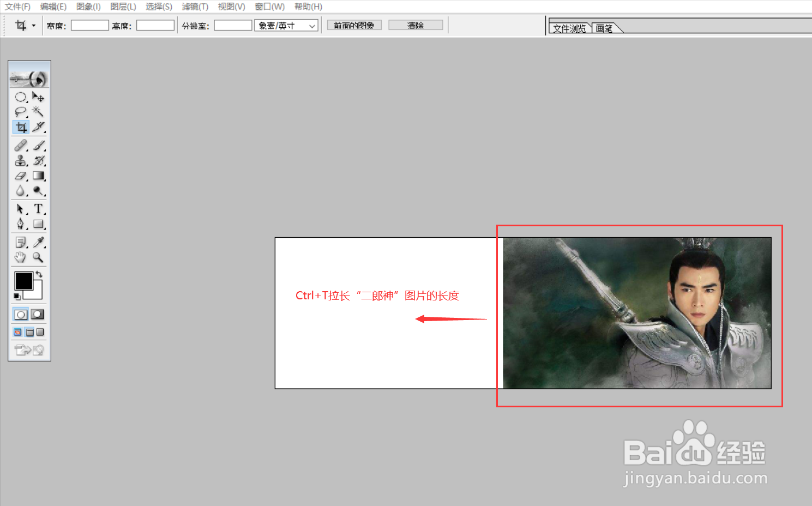The width and height of the screenshot is (812, 506).
Task: Click the 前面的图象 button
Action: tap(354, 26)
